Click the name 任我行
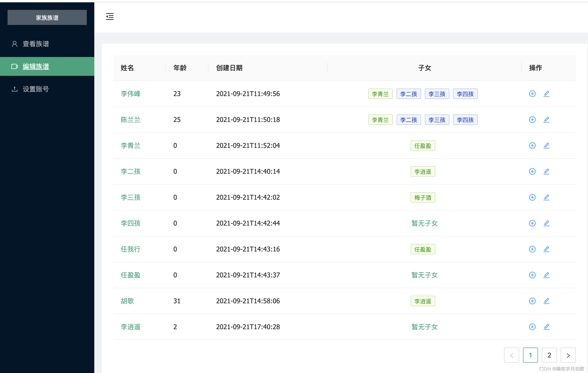The height and width of the screenshot is (373, 588). pos(131,249)
